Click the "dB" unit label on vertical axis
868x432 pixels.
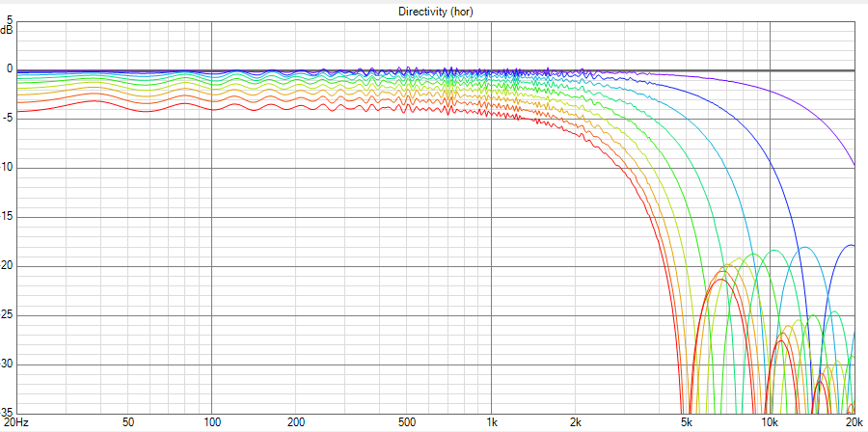point(6,31)
